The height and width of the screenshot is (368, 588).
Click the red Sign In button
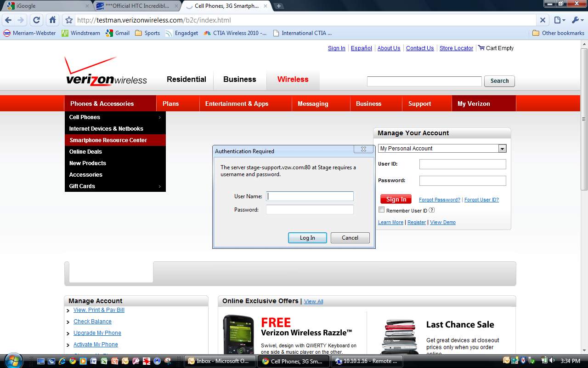pyautogui.click(x=396, y=199)
